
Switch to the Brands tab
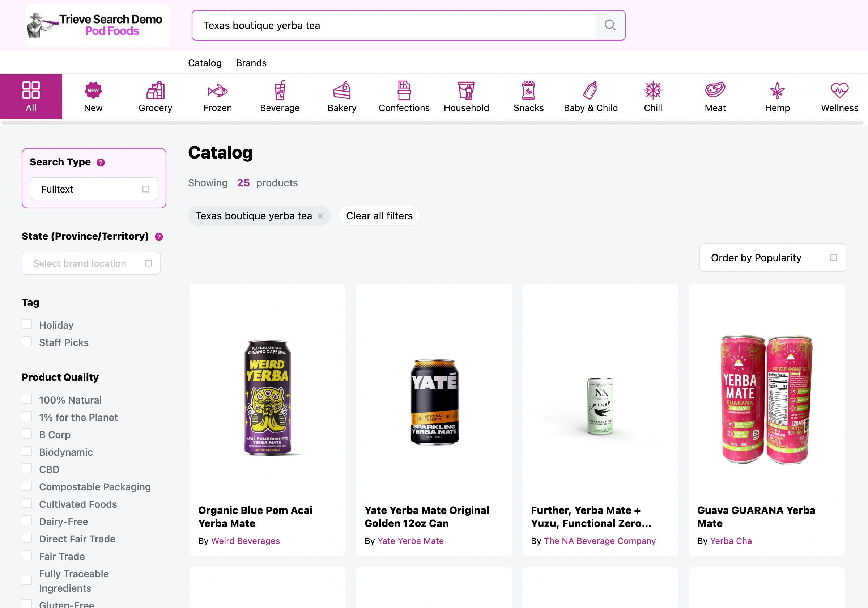pyautogui.click(x=251, y=63)
